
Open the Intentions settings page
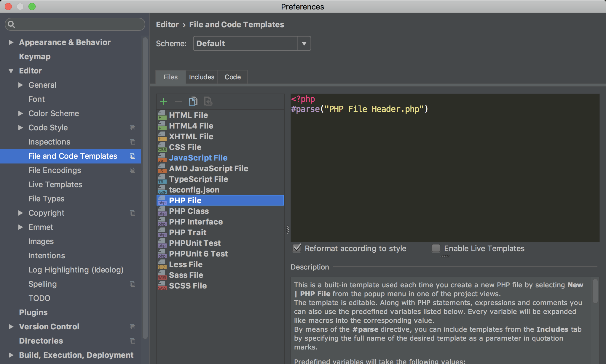click(47, 256)
